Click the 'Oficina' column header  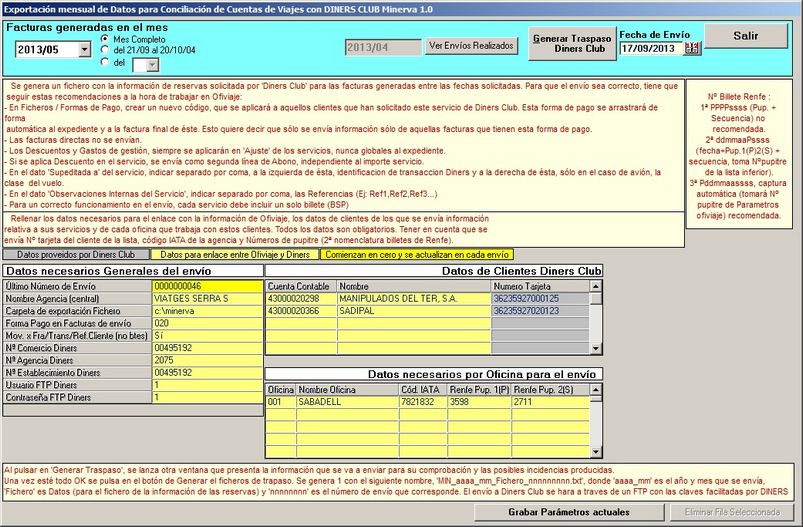(x=281, y=390)
